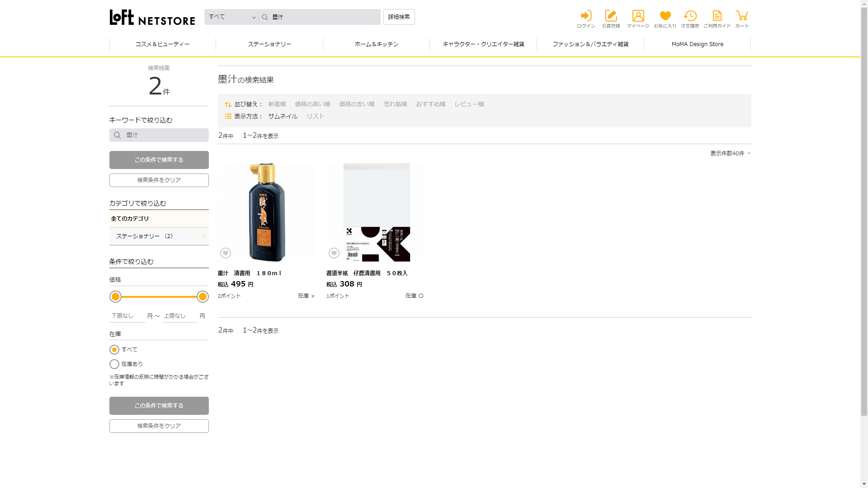Select the すべて stock radio button

pyautogui.click(x=114, y=350)
